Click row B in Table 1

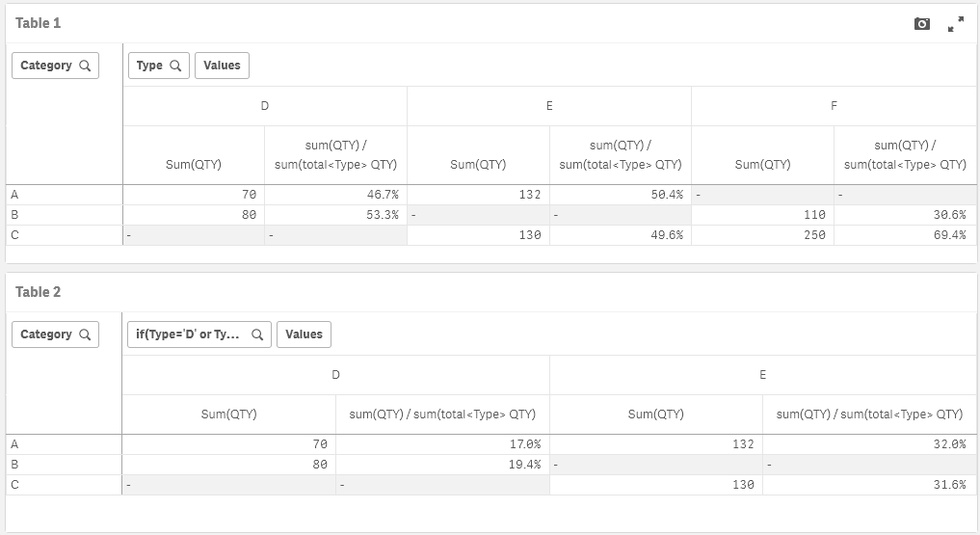[x=14, y=215]
